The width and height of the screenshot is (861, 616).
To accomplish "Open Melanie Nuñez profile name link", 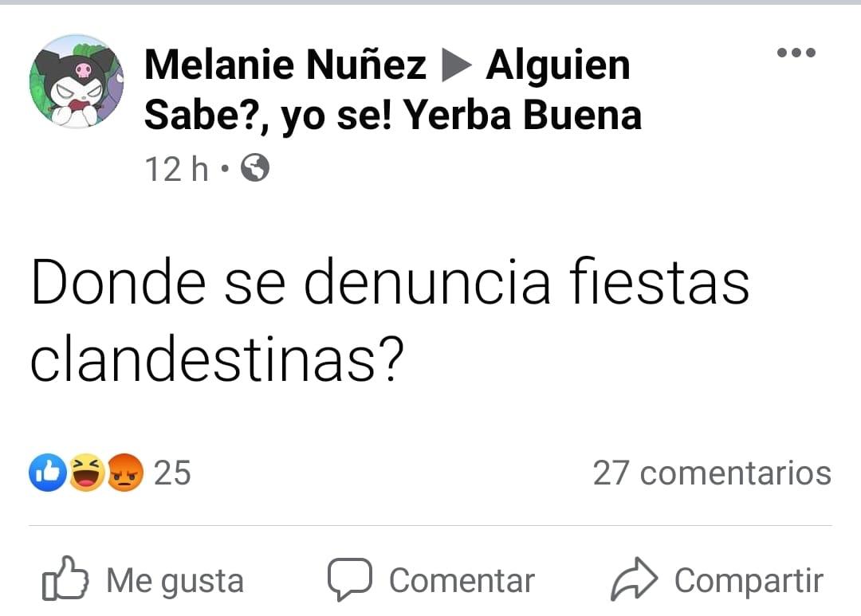I will [x=285, y=65].
